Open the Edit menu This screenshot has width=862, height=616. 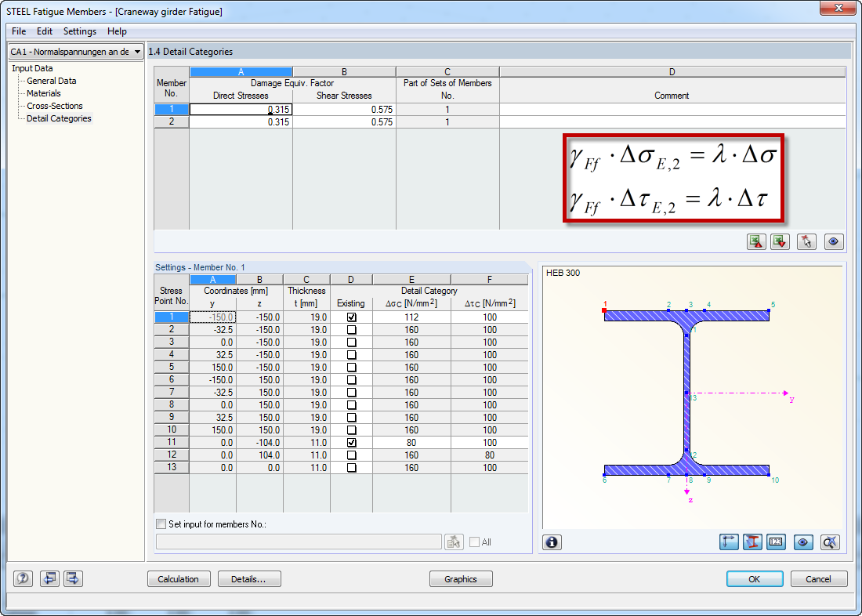click(45, 31)
